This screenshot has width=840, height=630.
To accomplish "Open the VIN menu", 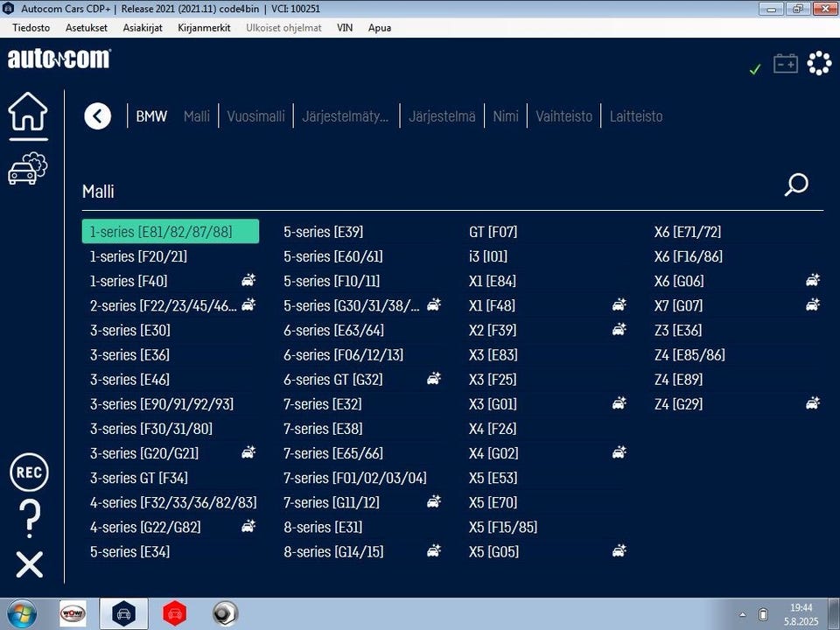I will [x=345, y=28].
